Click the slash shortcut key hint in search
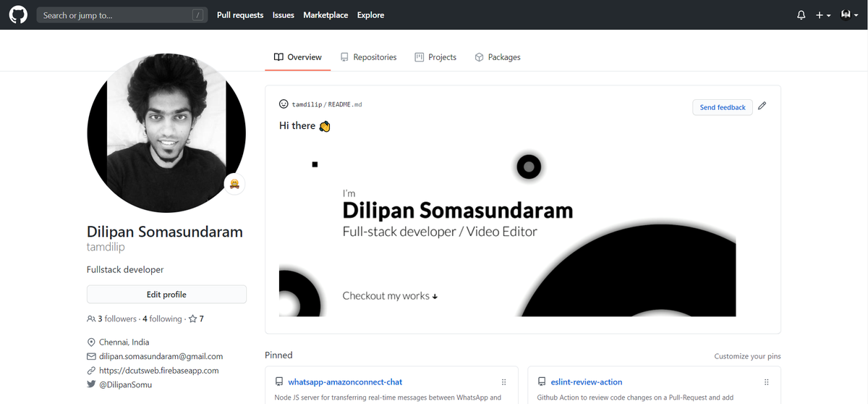This screenshot has height=404, width=868. coord(197,15)
